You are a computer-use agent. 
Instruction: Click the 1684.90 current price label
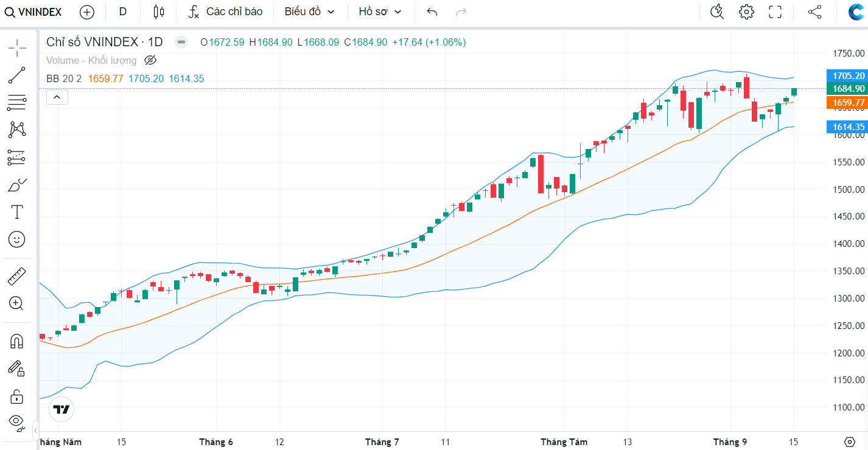coord(847,89)
